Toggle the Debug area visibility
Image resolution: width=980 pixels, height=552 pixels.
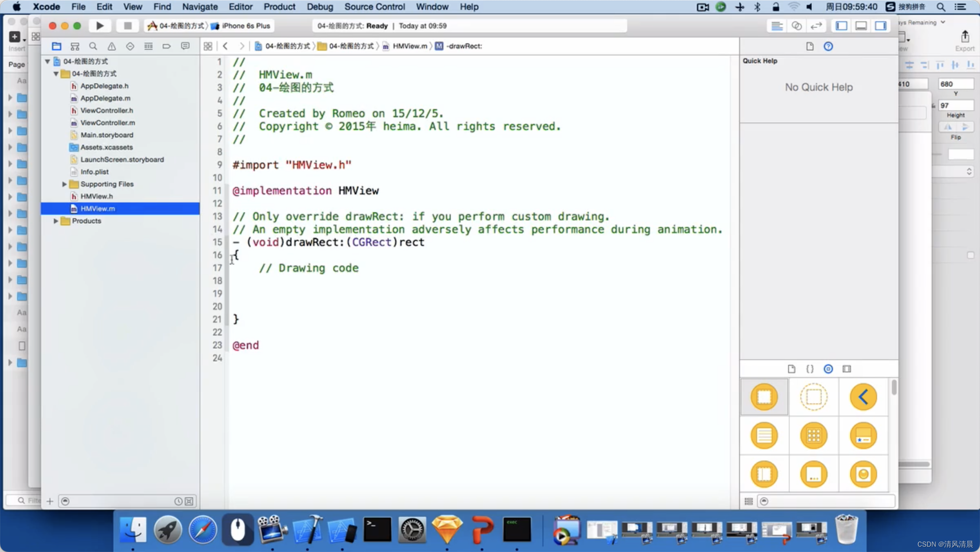[861, 26]
